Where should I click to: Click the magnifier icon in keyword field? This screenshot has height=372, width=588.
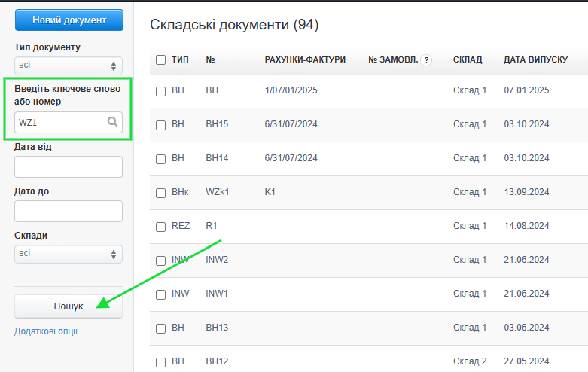pos(112,122)
